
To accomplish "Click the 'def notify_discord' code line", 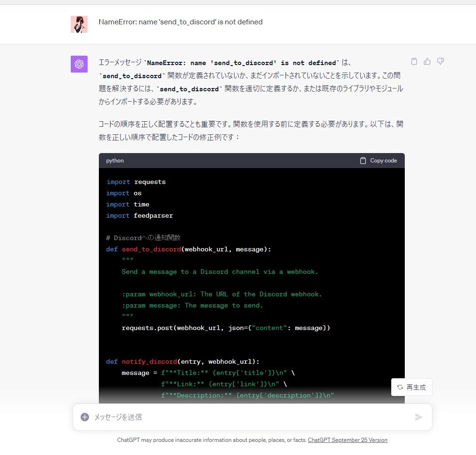I will pyautogui.click(x=183, y=361).
